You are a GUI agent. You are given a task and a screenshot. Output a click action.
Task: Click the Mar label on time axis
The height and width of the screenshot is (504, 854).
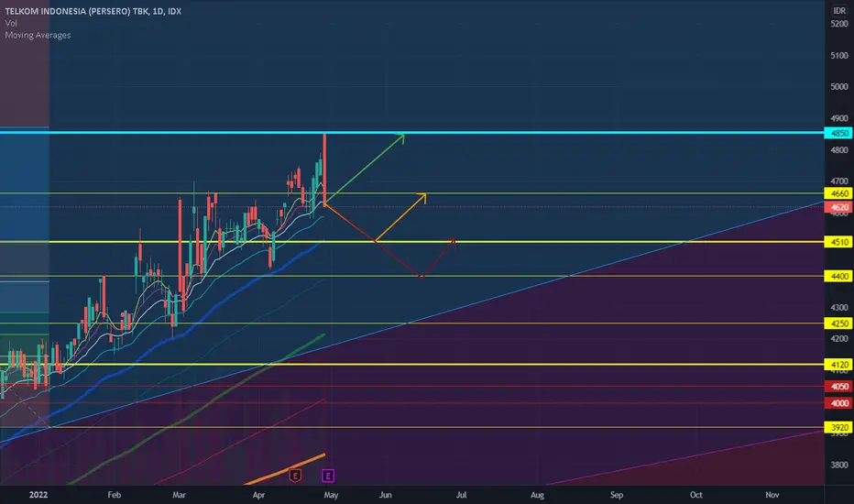click(179, 495)
